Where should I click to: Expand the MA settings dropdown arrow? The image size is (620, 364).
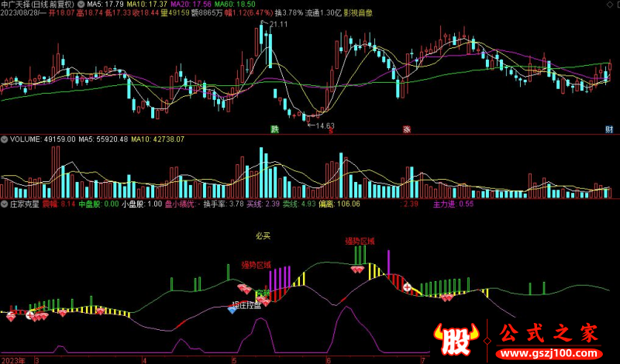pos(81,5)
